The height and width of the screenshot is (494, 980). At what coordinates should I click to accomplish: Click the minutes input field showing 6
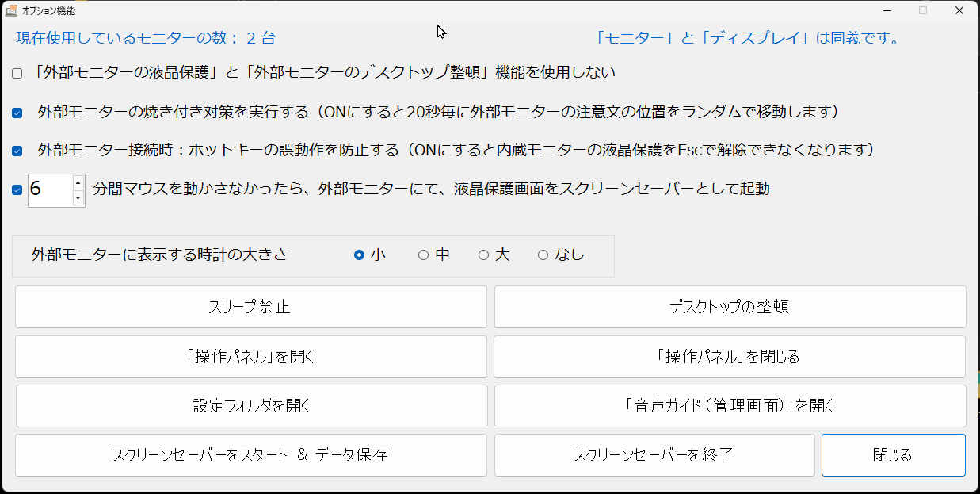click(x=48, y=190)
